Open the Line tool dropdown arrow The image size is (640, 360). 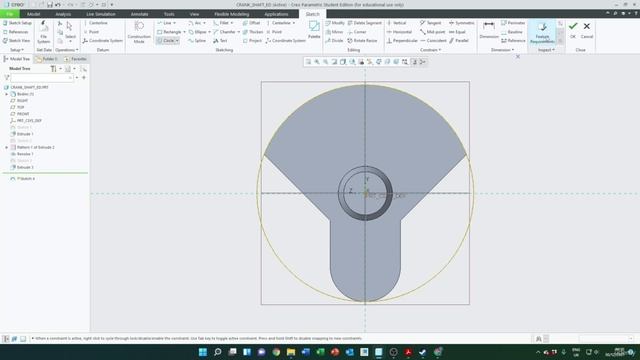click(175, 23)
